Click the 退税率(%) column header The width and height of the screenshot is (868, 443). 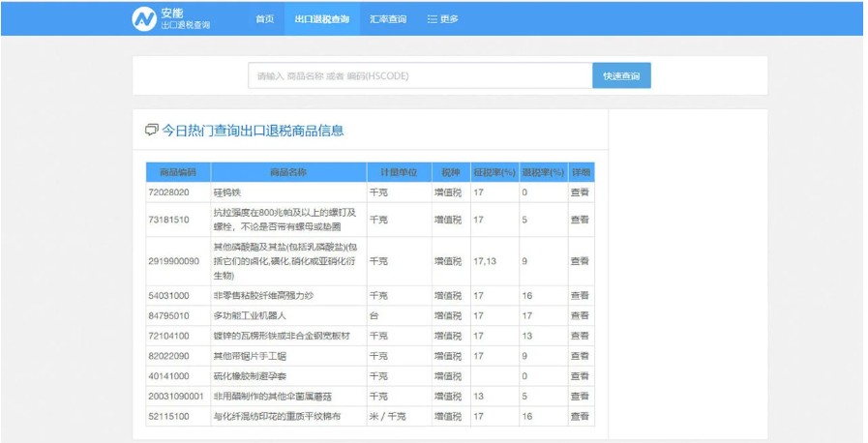point(543,172)
